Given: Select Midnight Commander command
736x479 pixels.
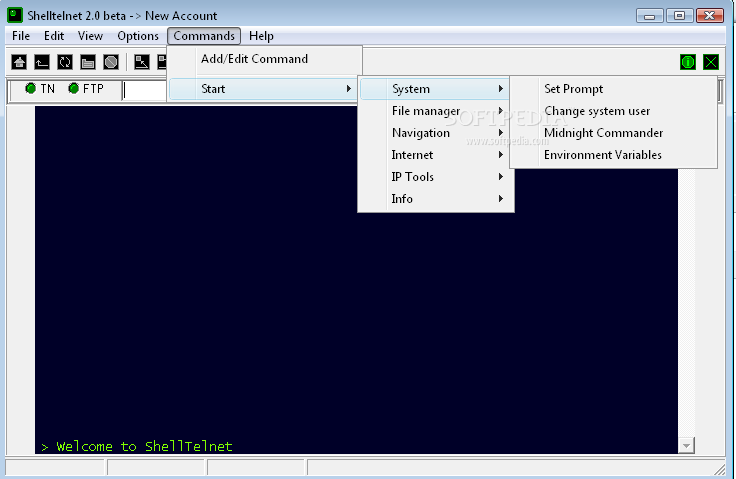Looking at the screenshot, I should click(x=613, y=133).
